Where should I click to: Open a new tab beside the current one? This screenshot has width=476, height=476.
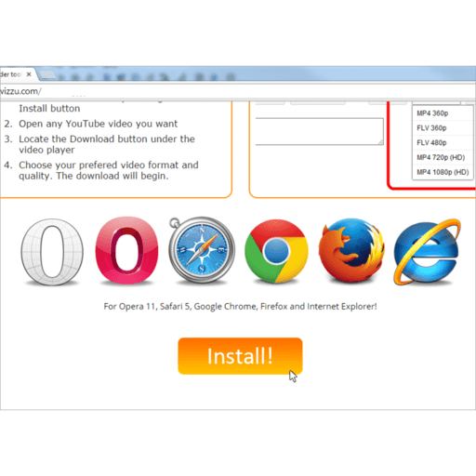point(47,74)
